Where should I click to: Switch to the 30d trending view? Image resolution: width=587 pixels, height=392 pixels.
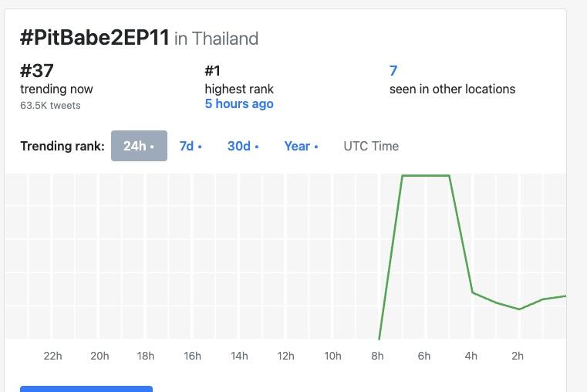pos(243,146)
